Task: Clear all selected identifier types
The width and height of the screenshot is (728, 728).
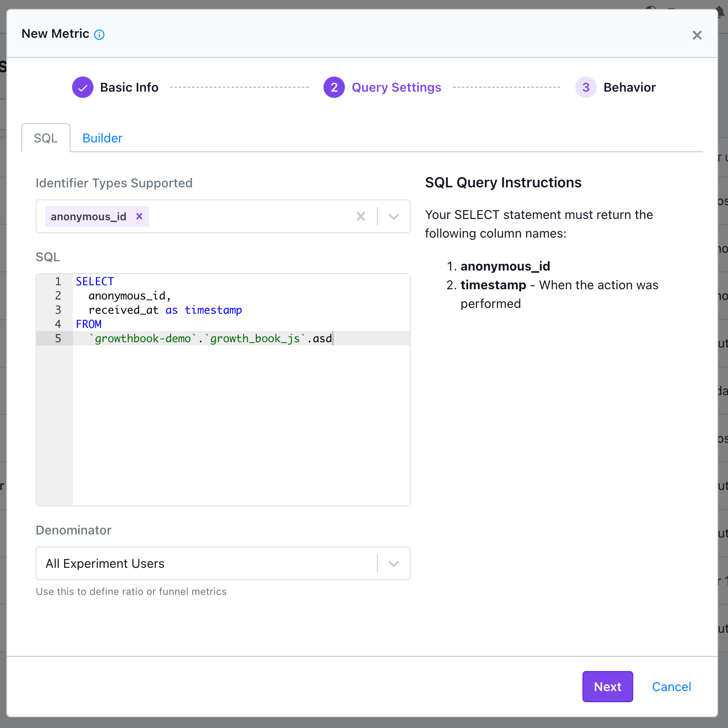Action: [360, 216]
